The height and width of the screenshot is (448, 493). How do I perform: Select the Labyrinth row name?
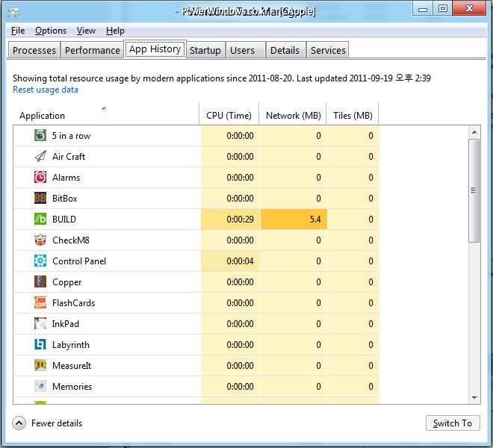[x=71, y=344]
